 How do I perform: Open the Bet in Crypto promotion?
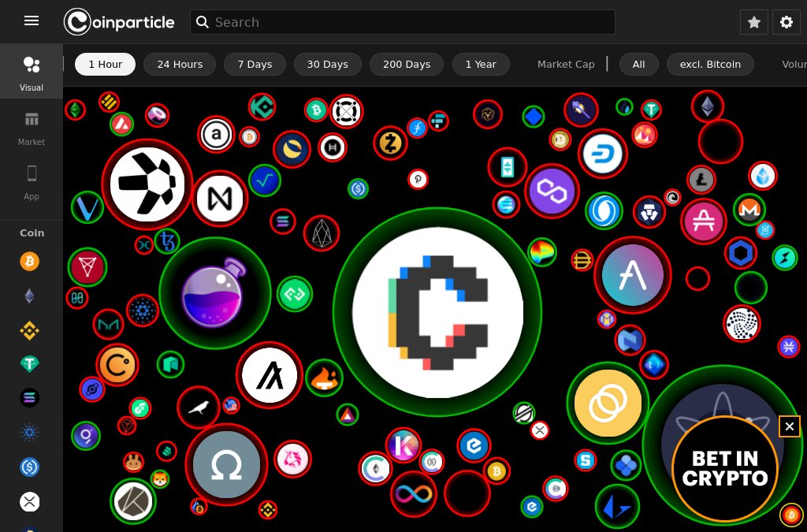click(x=725, y=468)
